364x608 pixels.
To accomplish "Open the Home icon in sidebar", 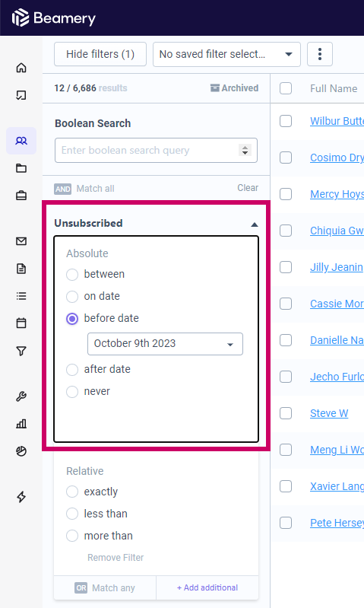I will point(21,68).
